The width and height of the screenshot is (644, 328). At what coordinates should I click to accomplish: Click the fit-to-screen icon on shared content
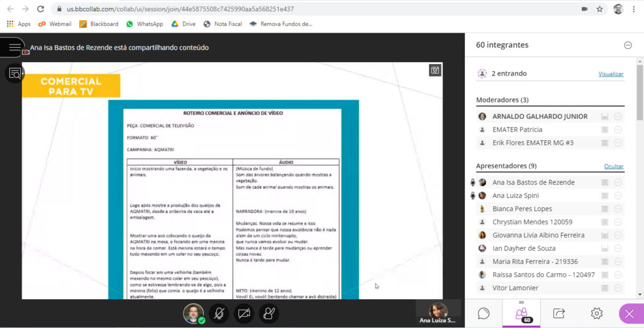click(435, 70)
